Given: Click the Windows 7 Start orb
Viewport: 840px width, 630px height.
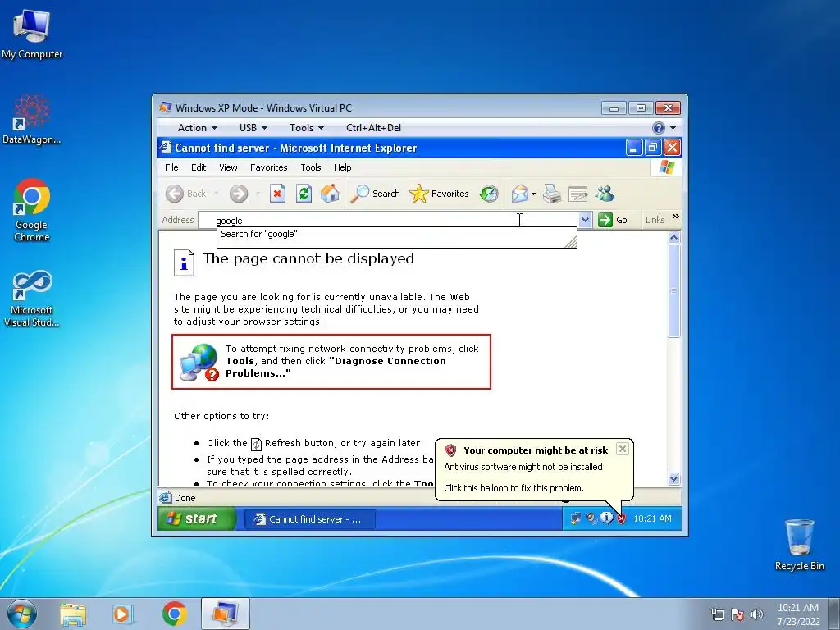Looking at the screenshot, I should pos(22,614).
